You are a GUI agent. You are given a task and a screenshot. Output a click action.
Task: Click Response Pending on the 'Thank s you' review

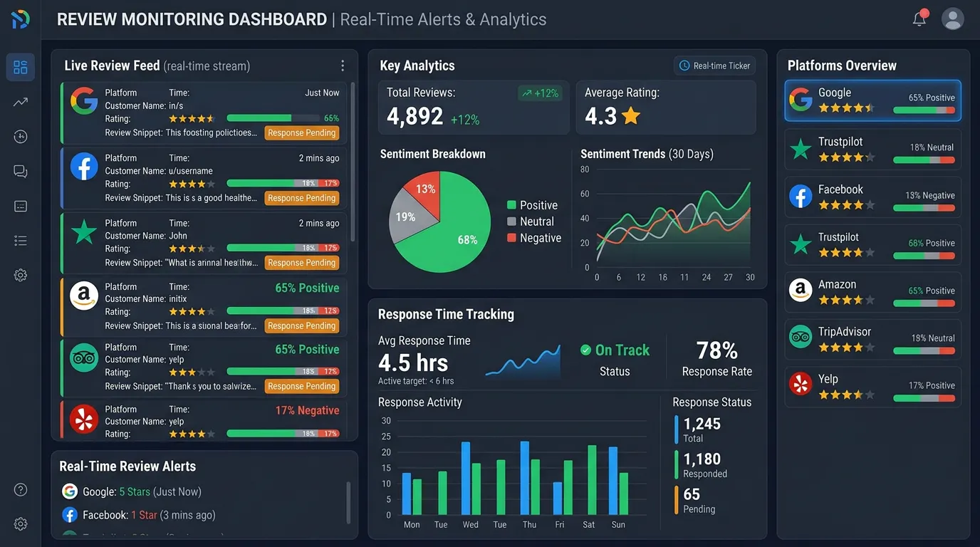(x=302, y=386)
